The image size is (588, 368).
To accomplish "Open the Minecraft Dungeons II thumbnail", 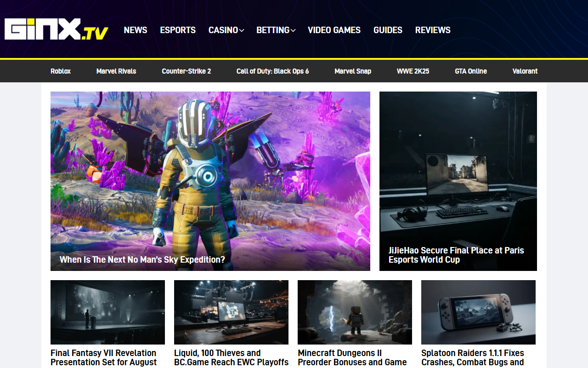I will pyautogui.click(x=355, y=312).
